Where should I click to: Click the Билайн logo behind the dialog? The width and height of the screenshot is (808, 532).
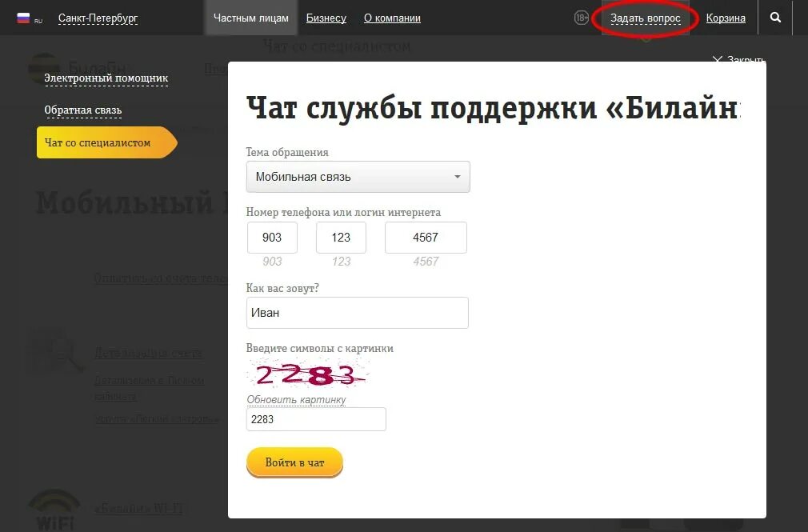pos(78,68)
